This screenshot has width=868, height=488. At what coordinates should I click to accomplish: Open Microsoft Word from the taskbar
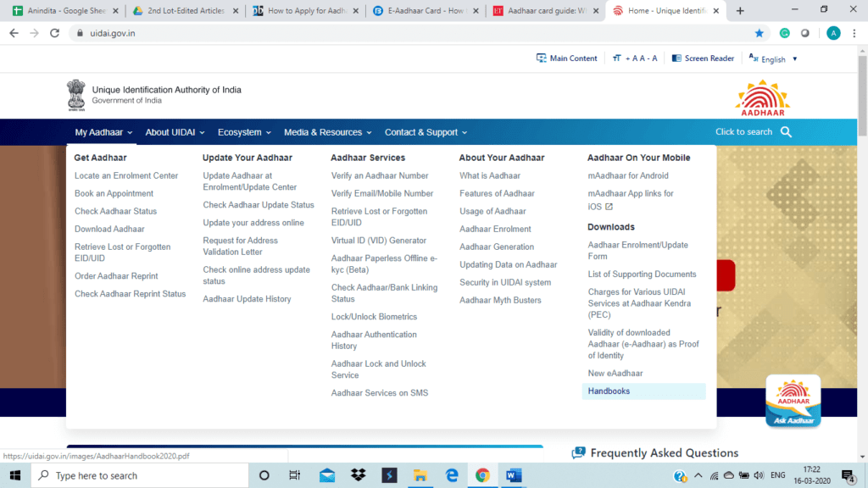pos(515,475)
